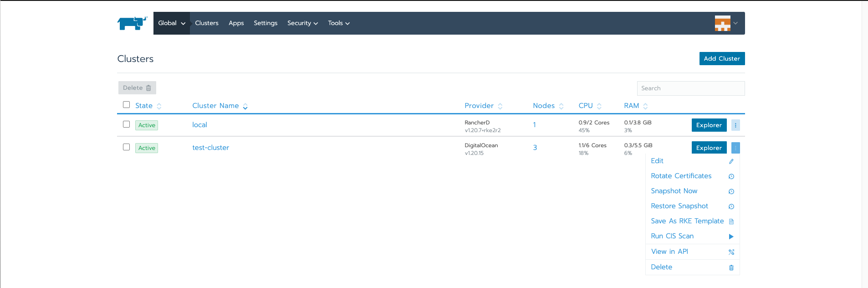Open the Global scope dropdown
The width and height of the screenshot is (868, 288).
click(x=172, y=23)
